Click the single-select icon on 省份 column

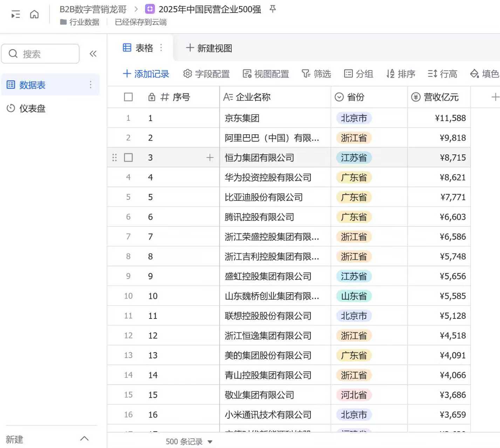(339, 97)
